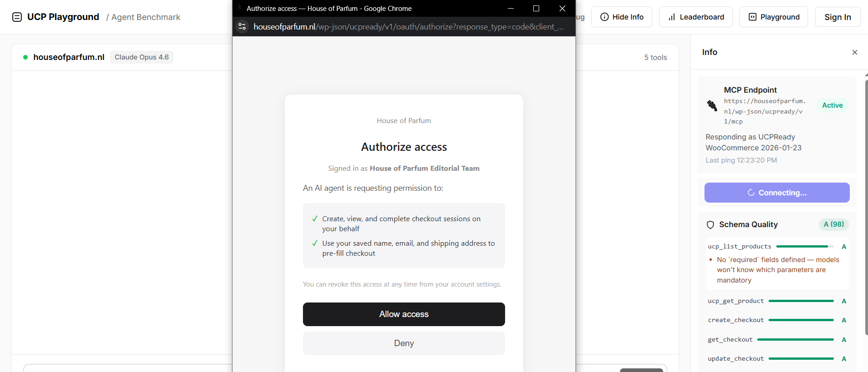Select the get_checkout row
This screenshot has height=372, width=868.
[x=777, y=340]
